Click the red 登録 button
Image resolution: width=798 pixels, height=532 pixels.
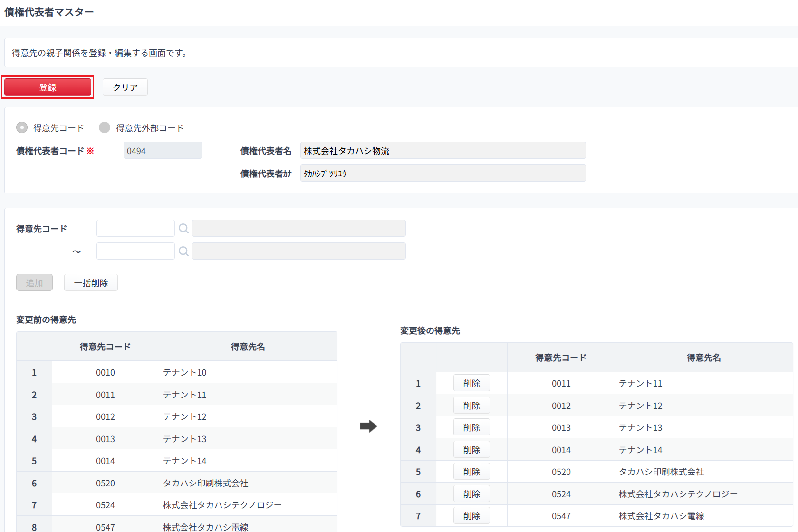click(48, 87)
